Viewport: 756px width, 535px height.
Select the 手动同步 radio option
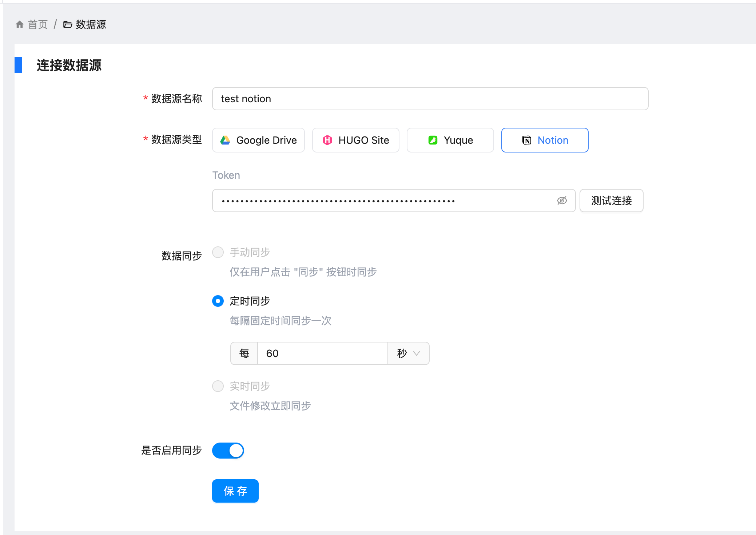(218, 252)
